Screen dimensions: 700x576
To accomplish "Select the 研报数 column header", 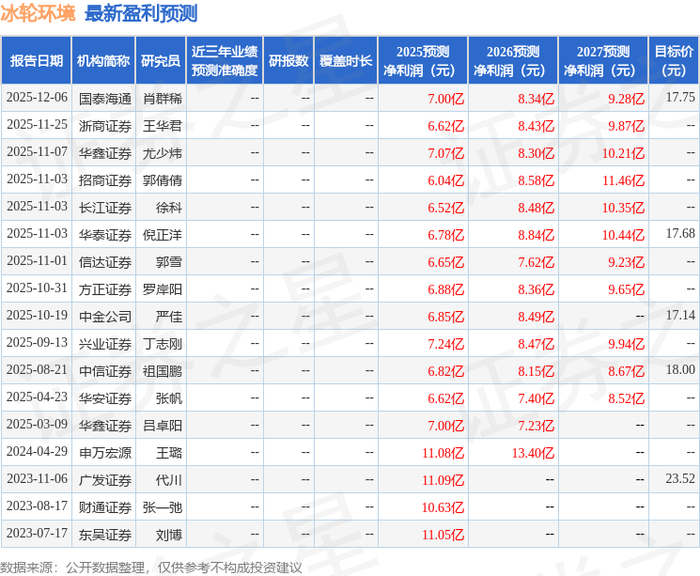I will click(288, 61).
